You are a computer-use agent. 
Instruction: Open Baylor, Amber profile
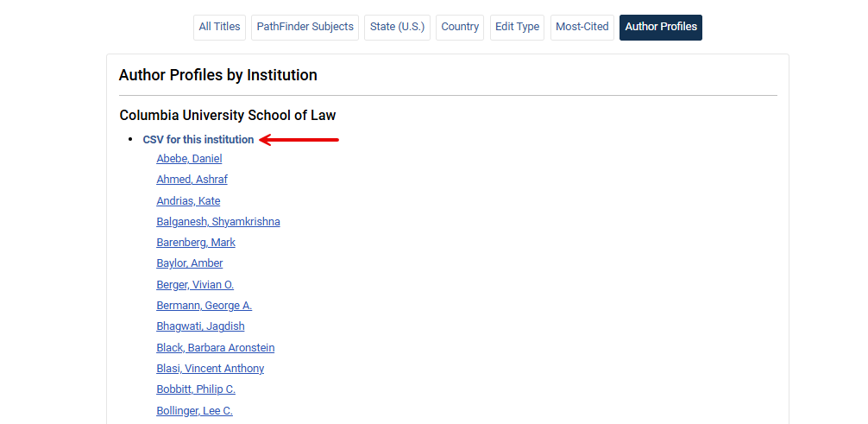pos(190,263)
